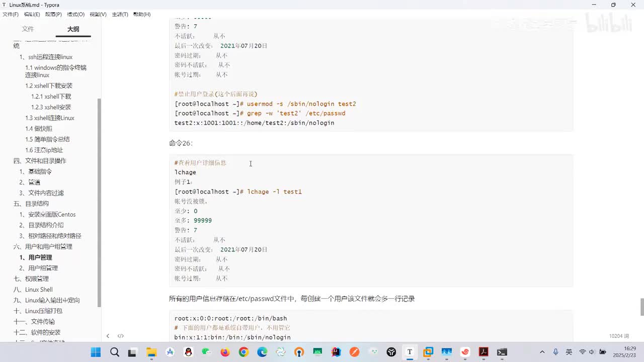Switch to the 大纲 sidebar tab

73,29
